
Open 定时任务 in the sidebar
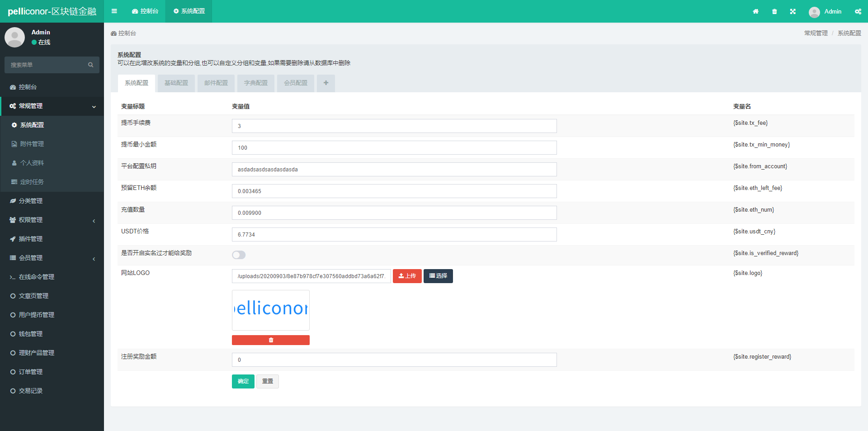pos(52,182)
